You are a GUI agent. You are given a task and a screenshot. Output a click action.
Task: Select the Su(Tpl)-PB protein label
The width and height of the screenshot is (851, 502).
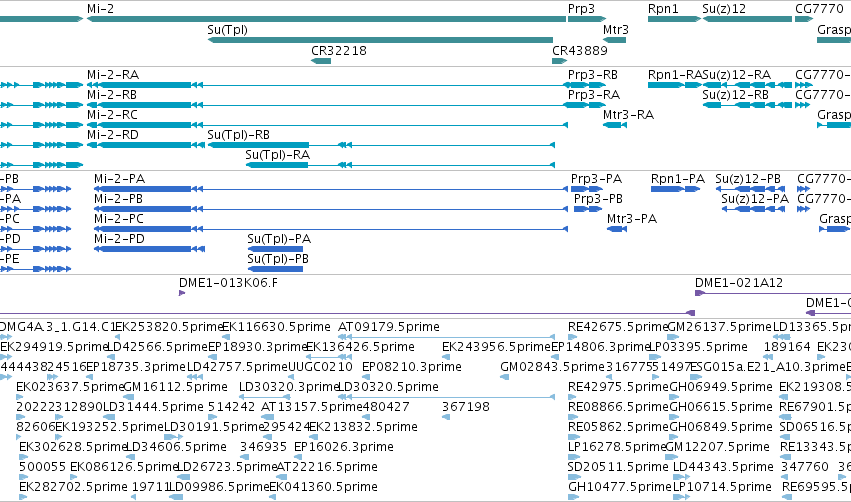[278, 259]
